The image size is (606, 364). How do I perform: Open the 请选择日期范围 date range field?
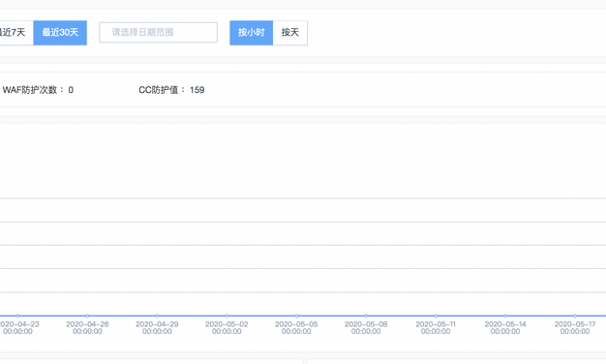(x=158, y=33)
